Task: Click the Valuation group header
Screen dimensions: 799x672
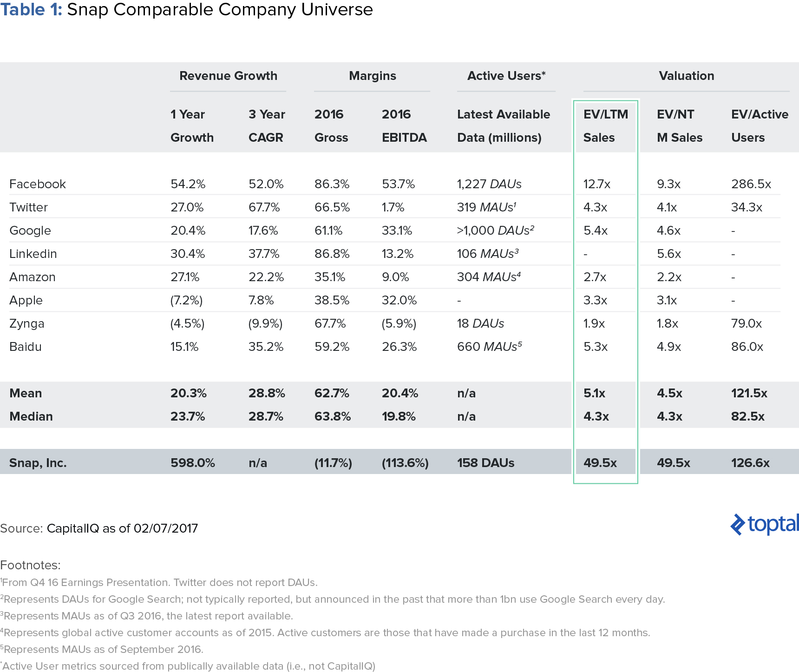Action: pos(686,76)
